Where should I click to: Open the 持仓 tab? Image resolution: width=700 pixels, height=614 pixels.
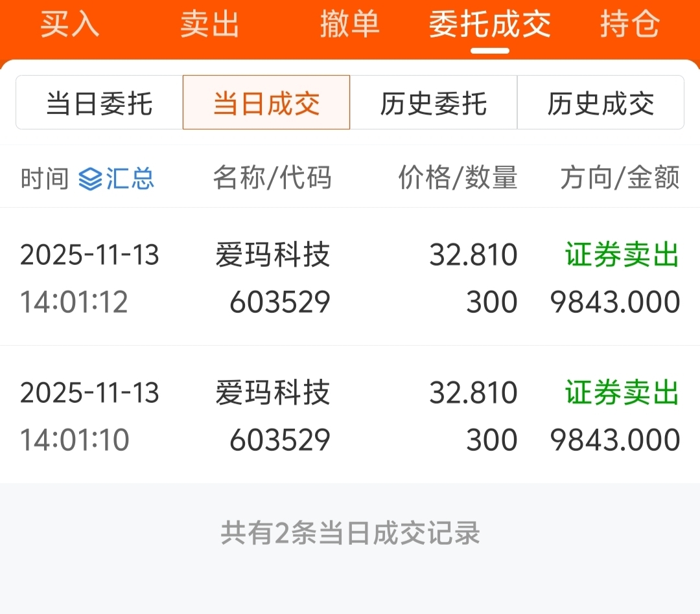630,25
